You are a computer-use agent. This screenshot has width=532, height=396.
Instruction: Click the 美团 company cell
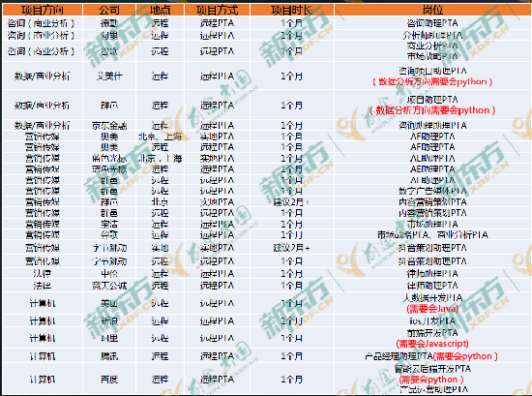point(109,304)
